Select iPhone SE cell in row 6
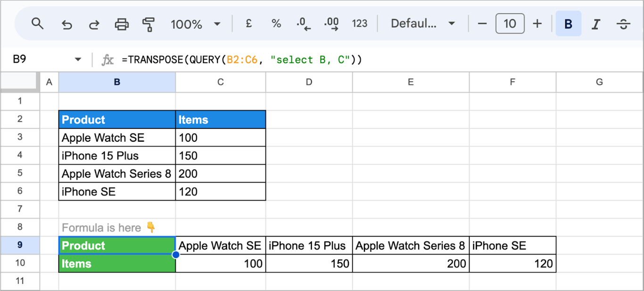This screenshot has width=644, height=291. click(x=117, y=191)
